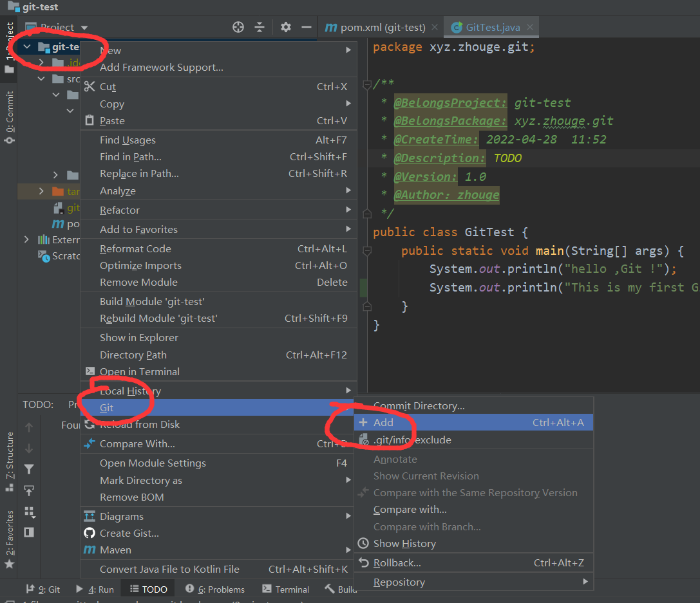Screen dimensions: 700x603
Task: Click Create Gist
Action: pyautogui.click(x=218, y=533)
